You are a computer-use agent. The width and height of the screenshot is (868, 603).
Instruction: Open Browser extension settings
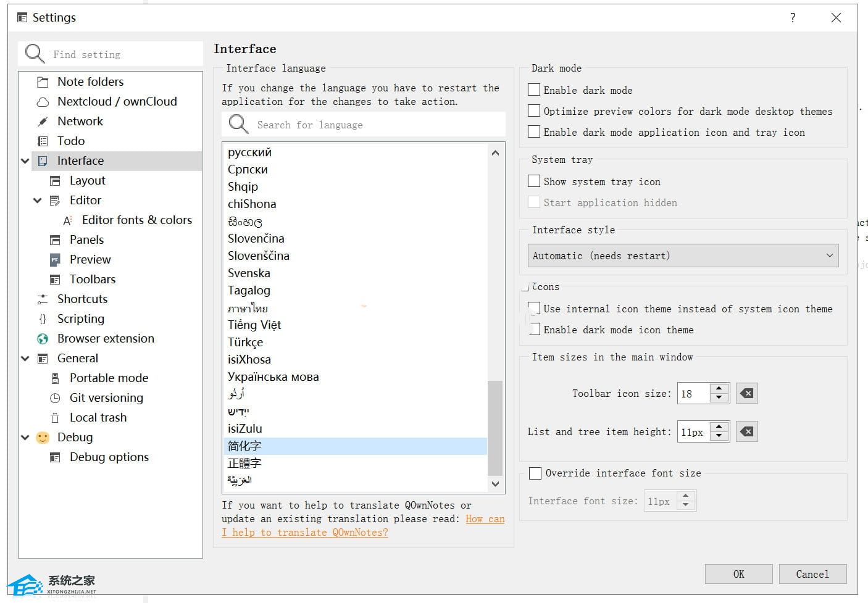(x=106, y=339)
